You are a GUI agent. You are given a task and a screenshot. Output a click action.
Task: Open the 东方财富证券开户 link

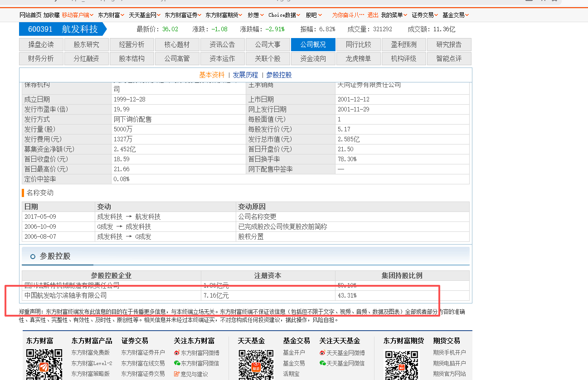pos(143,353)
